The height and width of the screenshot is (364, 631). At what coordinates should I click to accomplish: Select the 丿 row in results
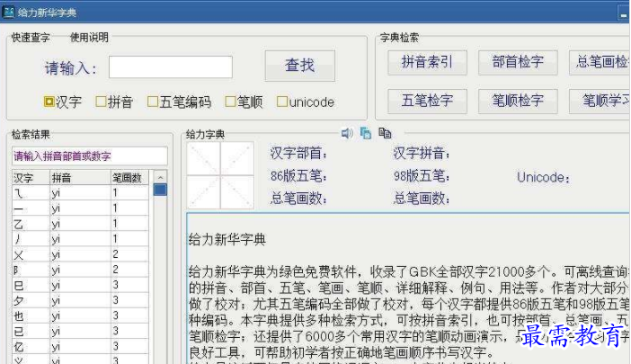pyautogui.click(x=81, y=239)
